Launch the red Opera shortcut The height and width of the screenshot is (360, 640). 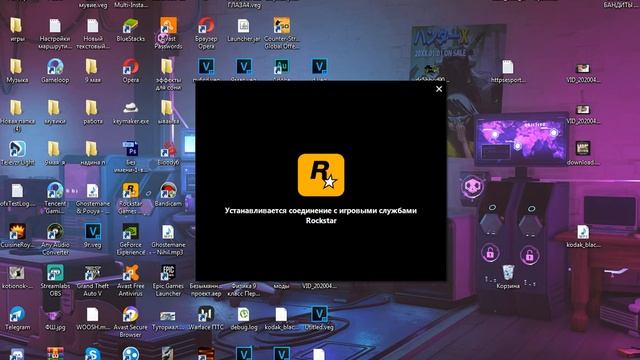(x=131, y=71)
